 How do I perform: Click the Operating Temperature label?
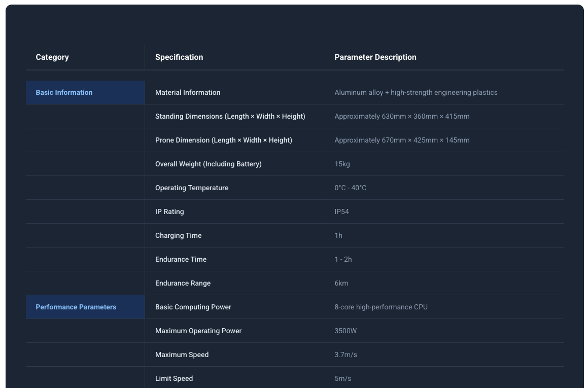(x=192, y=188)
